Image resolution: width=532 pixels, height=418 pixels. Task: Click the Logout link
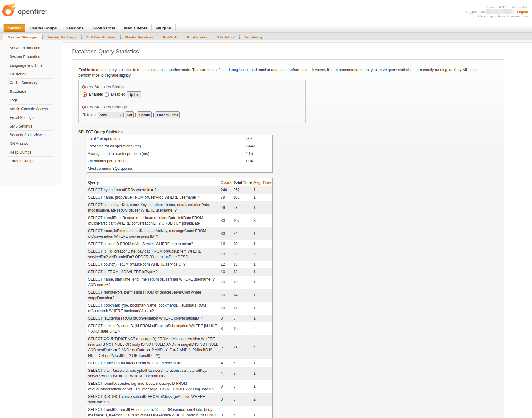(522, 12)
